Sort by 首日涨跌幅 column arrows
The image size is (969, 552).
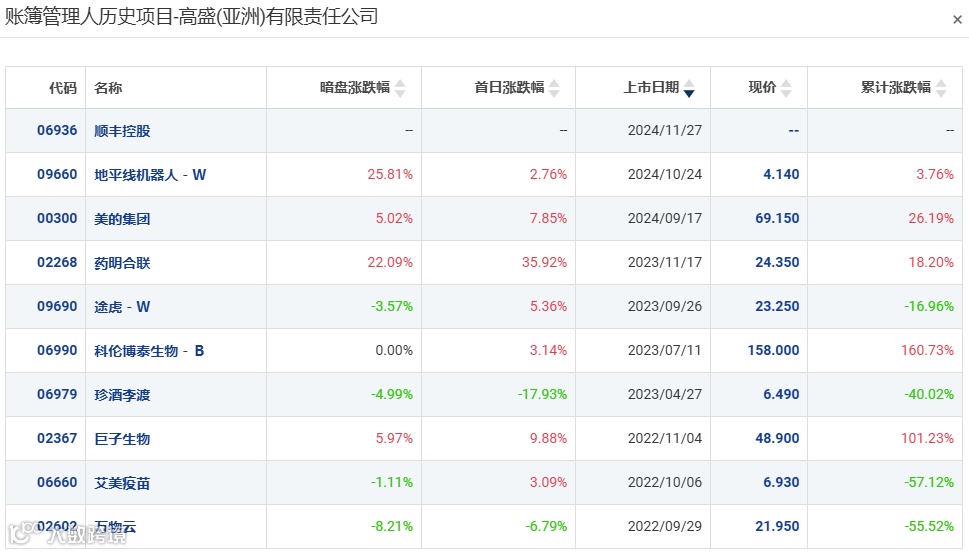click(x=554, y=88)
